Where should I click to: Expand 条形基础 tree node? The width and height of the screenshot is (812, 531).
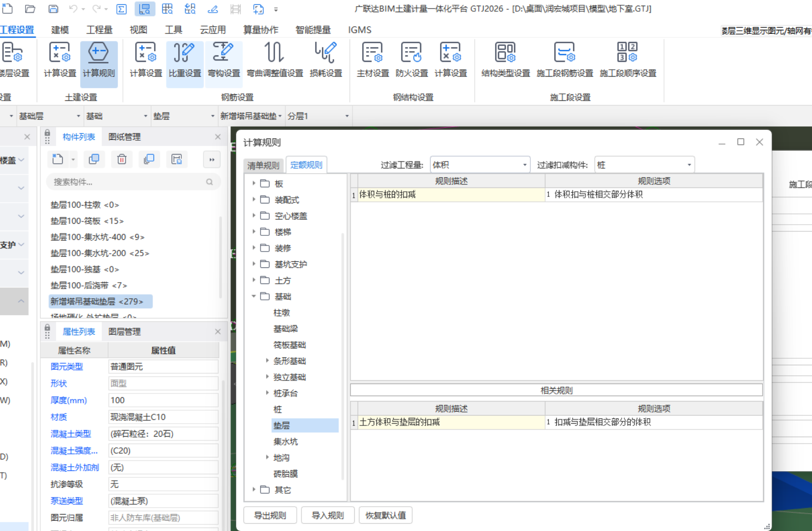[x=267, y=360]
